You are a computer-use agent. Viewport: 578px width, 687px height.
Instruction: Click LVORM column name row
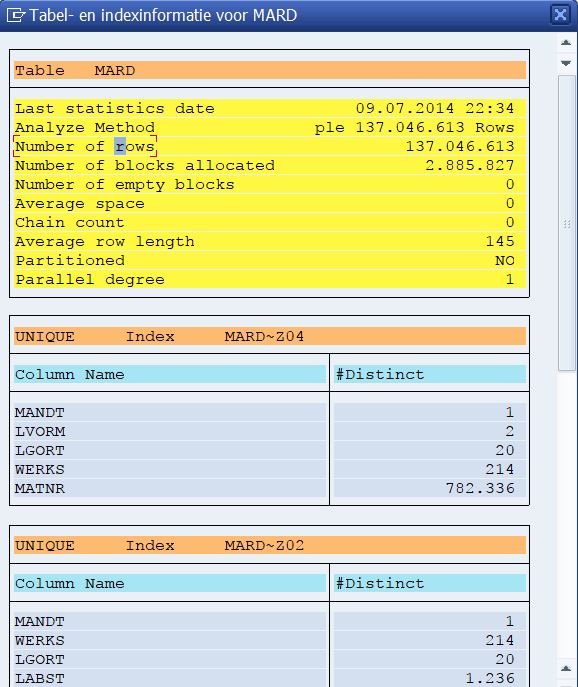[170, 432]
